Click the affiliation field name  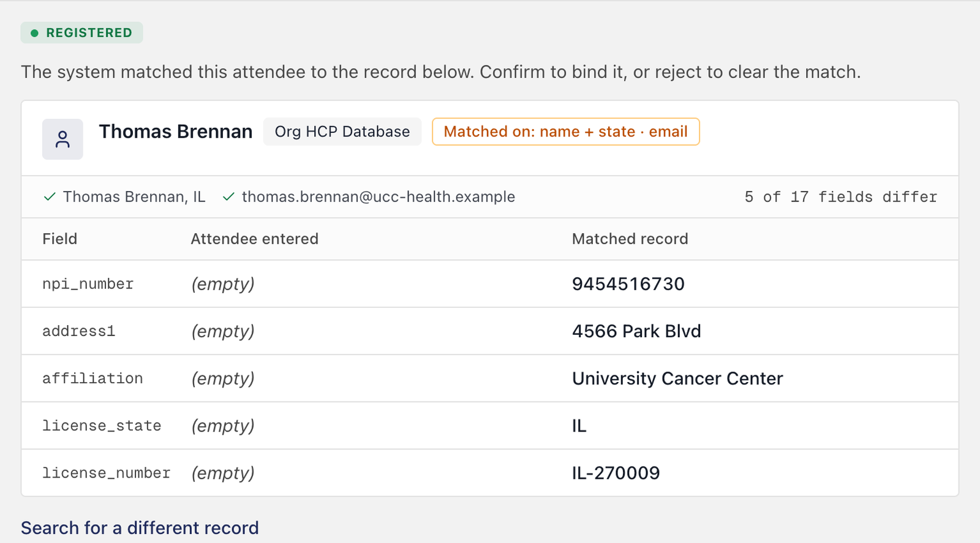pos(92,378)
